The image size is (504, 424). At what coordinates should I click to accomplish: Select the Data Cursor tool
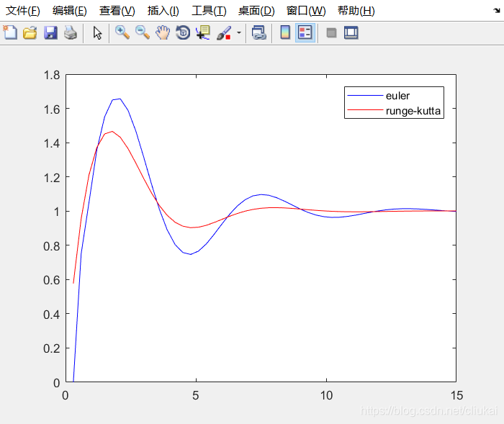203,32
